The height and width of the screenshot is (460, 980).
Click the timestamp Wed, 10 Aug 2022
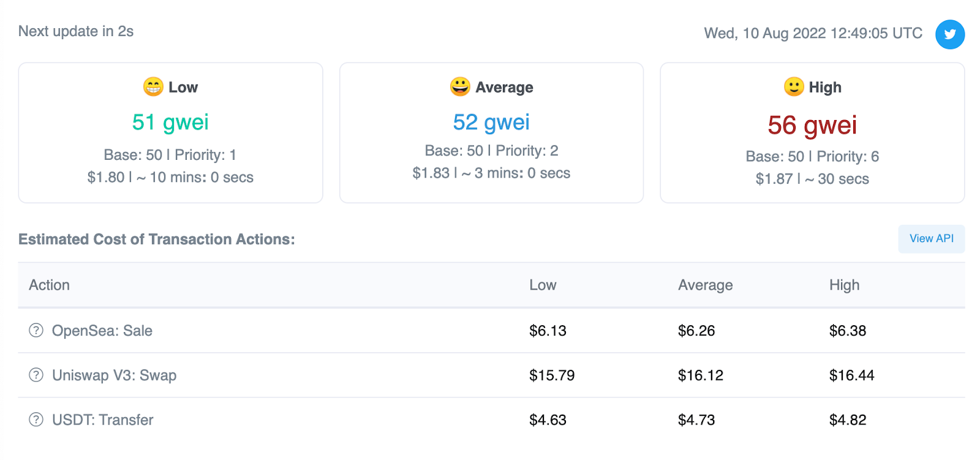click(x=813, y=34)
